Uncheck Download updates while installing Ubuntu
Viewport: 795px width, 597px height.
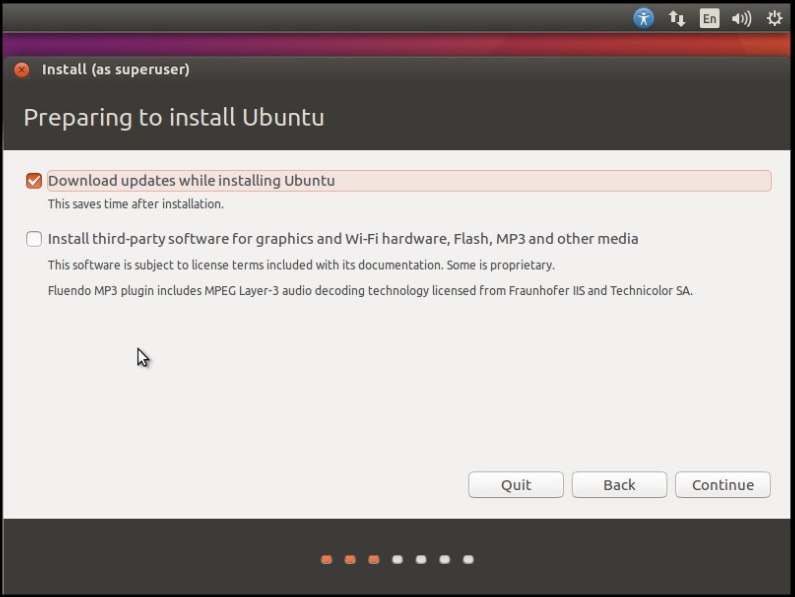click(34, 181)
